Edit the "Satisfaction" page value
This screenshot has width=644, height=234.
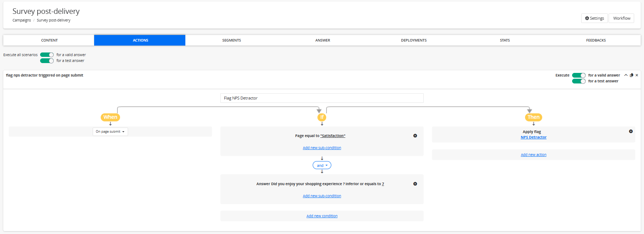click(x=333, y=136)
